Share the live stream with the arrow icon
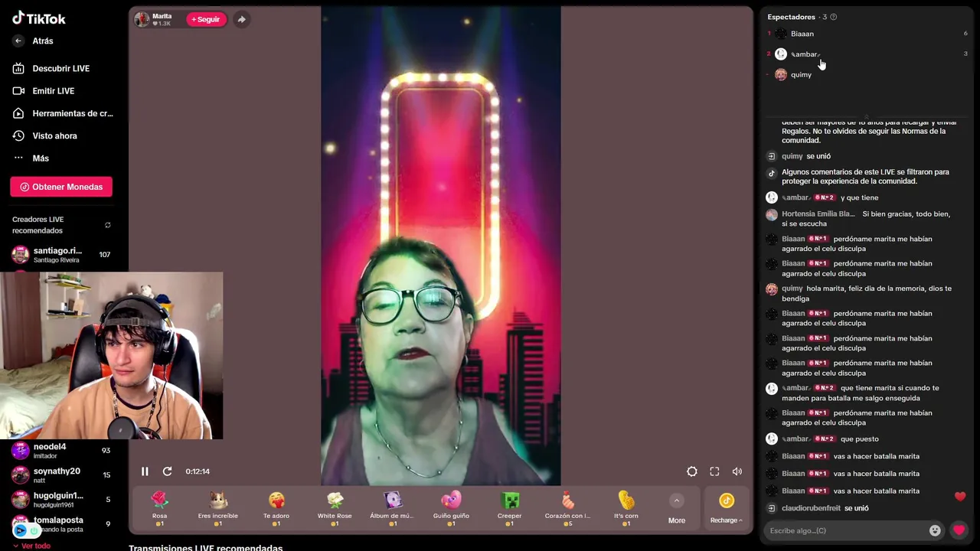980x551 pixels. tap(241, 19)
